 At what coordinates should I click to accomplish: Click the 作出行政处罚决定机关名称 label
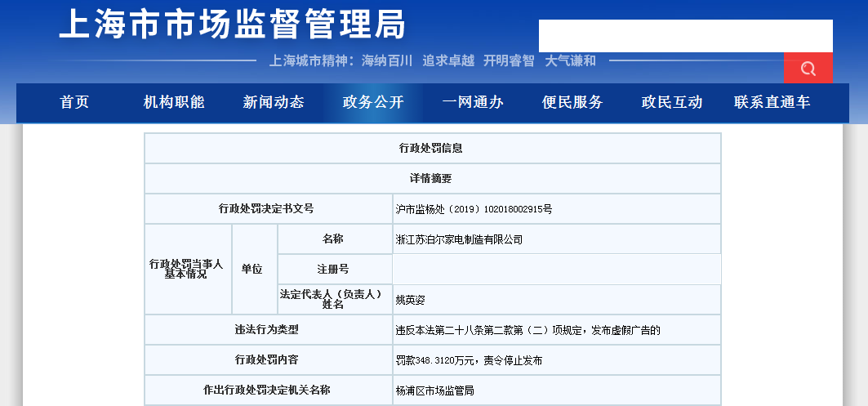click(x=269, y=390)
